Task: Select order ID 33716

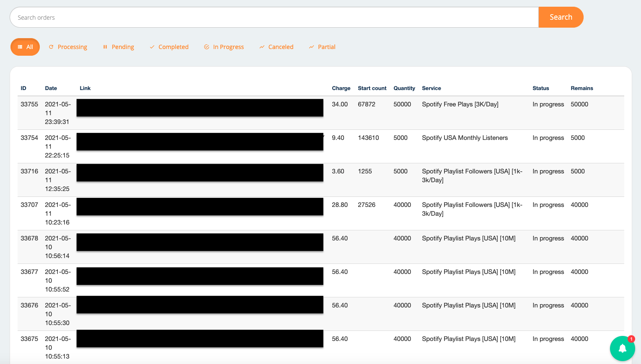Action: coord(29,171)
